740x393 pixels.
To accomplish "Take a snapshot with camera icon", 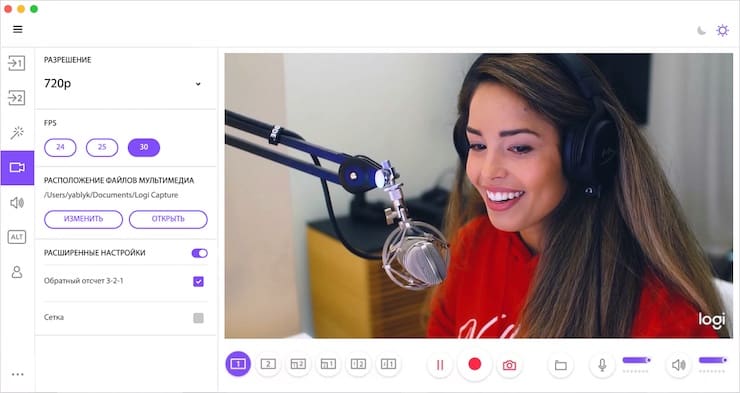I will [509, 365].
